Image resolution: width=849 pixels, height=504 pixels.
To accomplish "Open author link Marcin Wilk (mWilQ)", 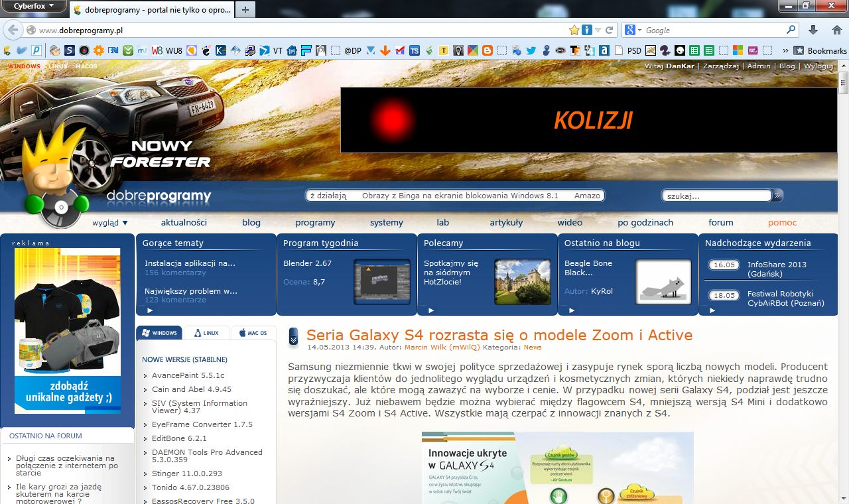I will 442,347.
